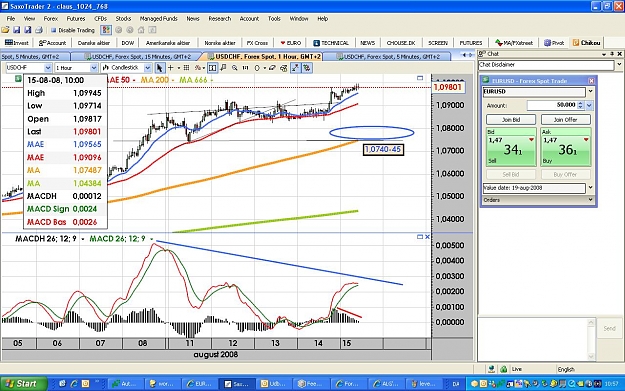Click the zoom magnifier chart tool
This screenshot has width=625, height=391.
pos(235,68)
